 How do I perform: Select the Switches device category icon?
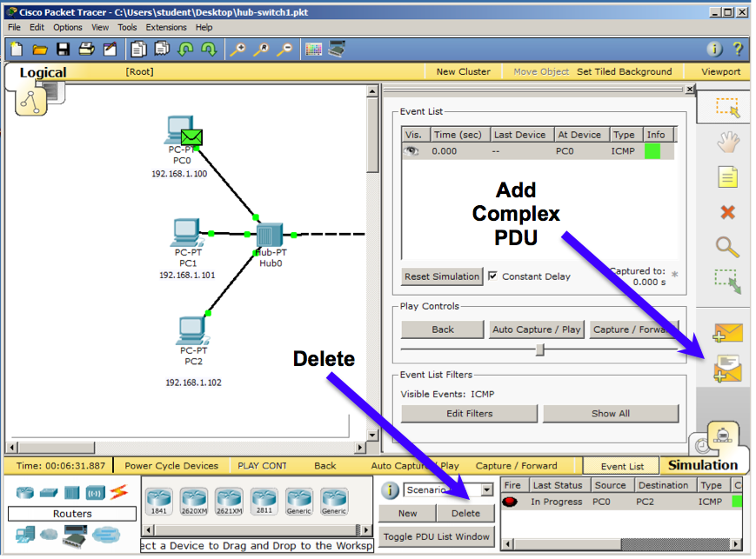click(49, 493)
